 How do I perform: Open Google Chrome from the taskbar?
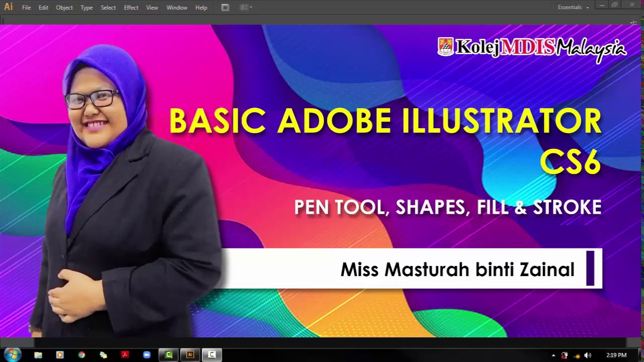pos(82,355)
